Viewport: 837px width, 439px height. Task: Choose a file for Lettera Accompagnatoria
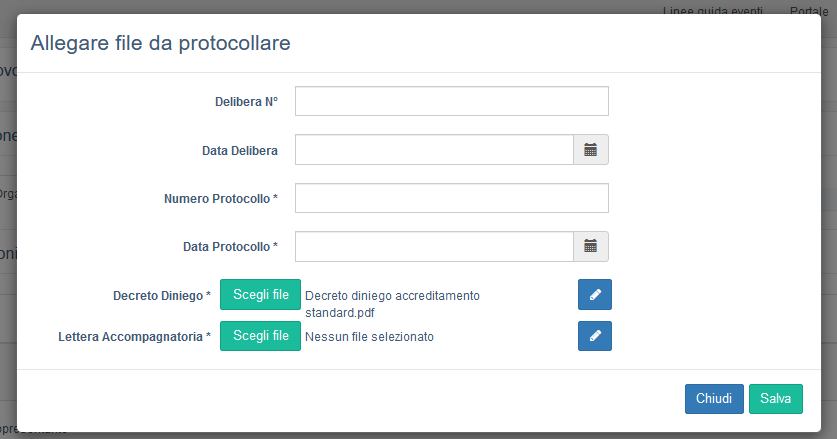point(260,336)
